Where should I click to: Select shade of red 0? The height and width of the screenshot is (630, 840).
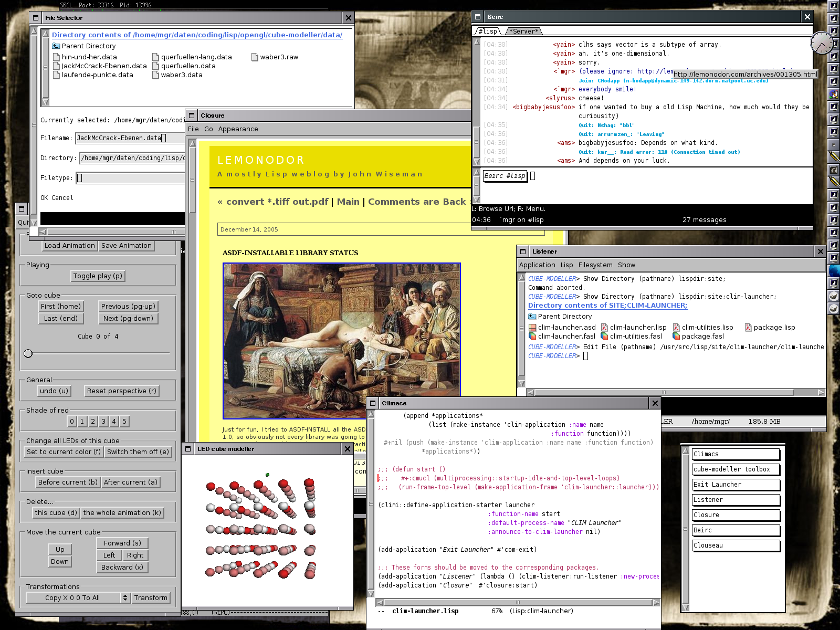[72, 422]
